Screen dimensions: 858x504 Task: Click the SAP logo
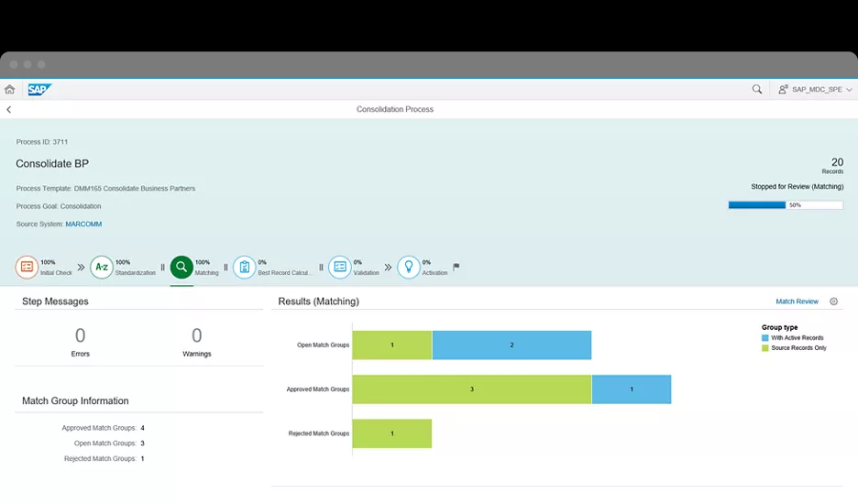39,89
